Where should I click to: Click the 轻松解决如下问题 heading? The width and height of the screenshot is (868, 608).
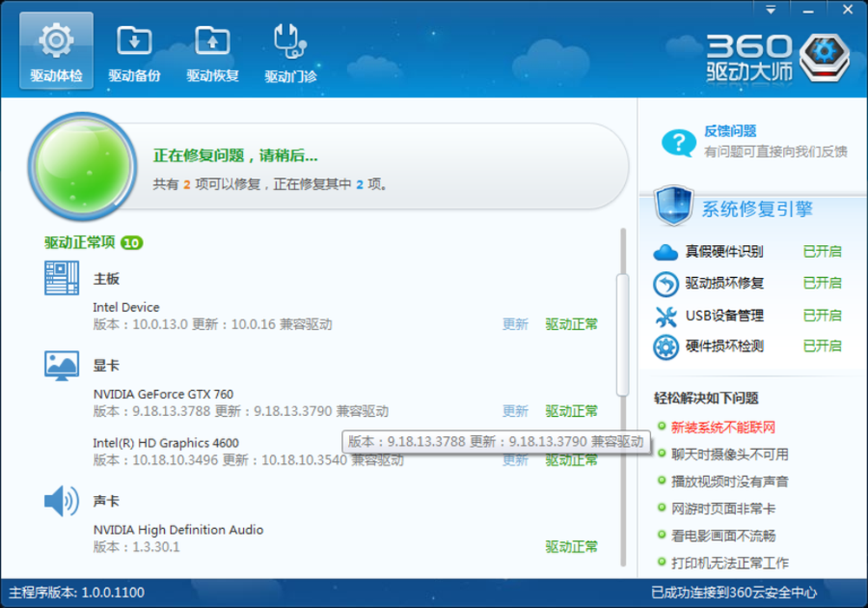click(x=706, y=398)
